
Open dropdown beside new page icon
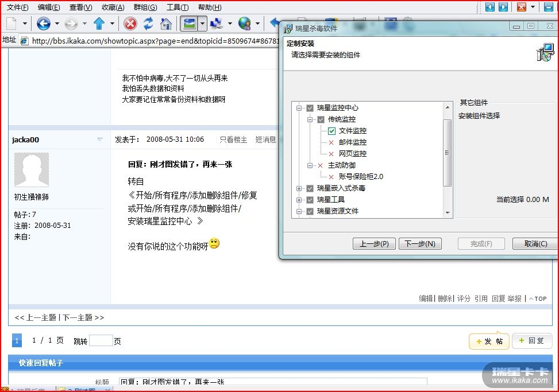point(25,24)
